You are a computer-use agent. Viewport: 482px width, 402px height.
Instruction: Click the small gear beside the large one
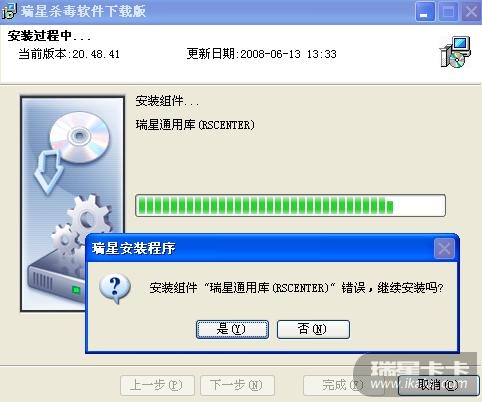(65, 239)
